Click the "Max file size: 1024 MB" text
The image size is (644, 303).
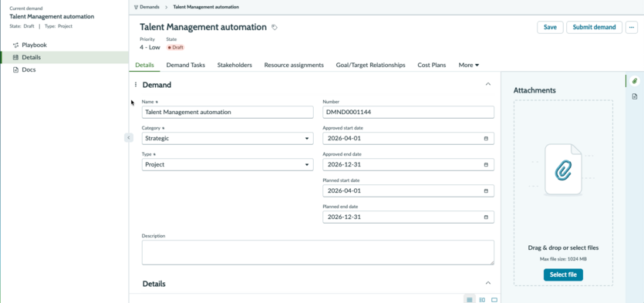pos(563,259)
